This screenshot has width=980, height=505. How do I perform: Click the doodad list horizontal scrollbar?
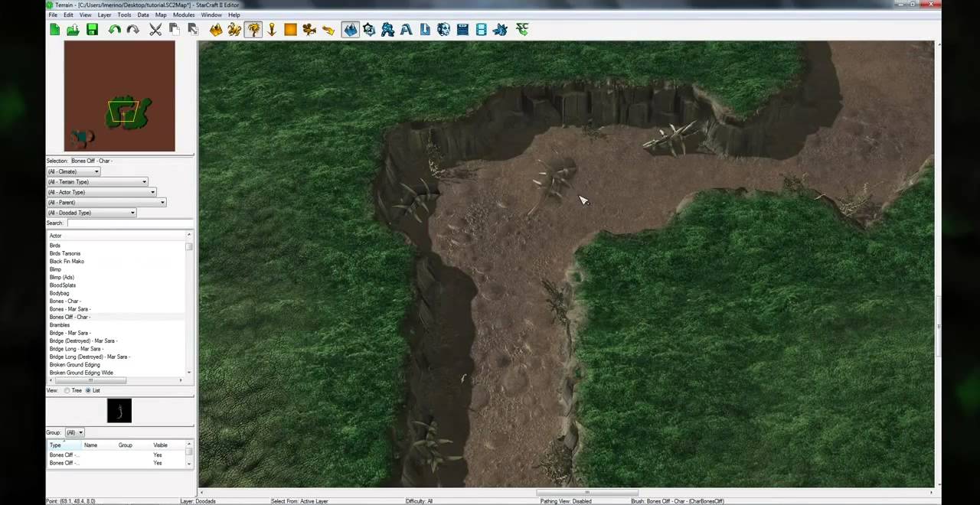(x=116, y=380)
